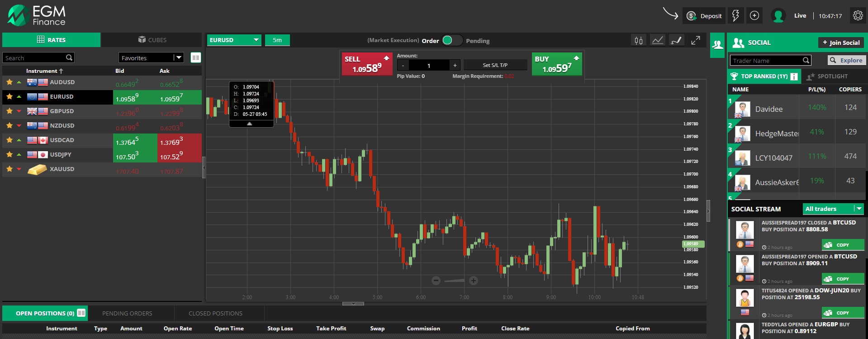Open the green user profile avatar
This screenshot has width=868, height=339.
click(x=778, y=16)
